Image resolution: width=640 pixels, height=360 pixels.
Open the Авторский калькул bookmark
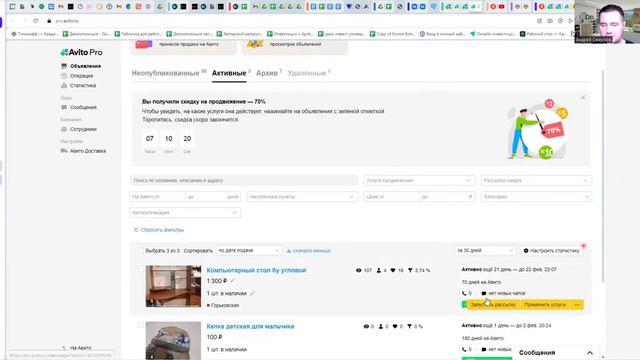[239, 34]
